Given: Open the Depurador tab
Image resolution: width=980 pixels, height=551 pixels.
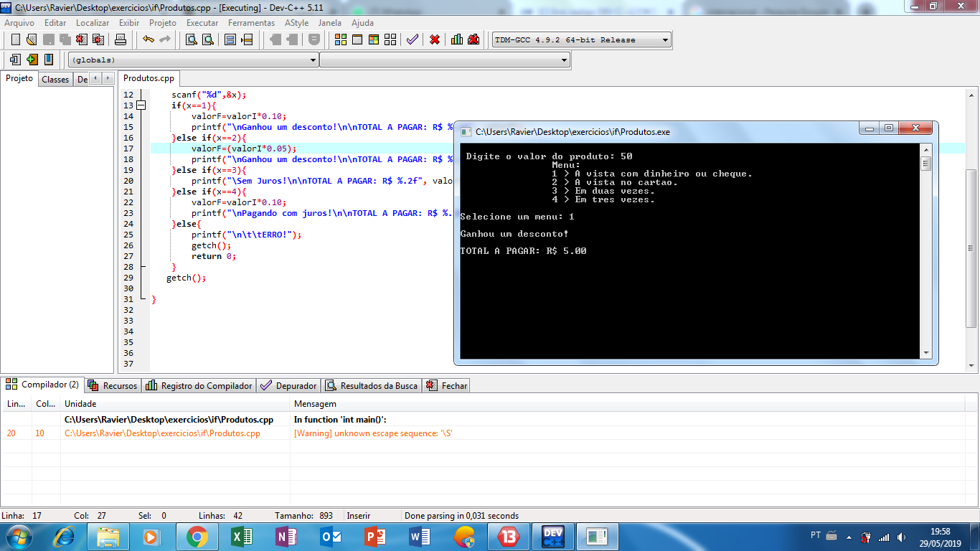Looking at the screenshot, I should tap(288, 385).
